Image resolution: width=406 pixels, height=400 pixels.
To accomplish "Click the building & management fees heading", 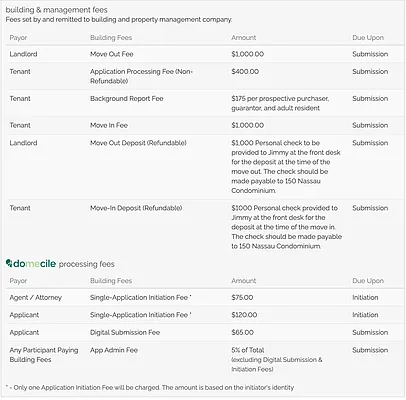I will (x=56, y=10).
